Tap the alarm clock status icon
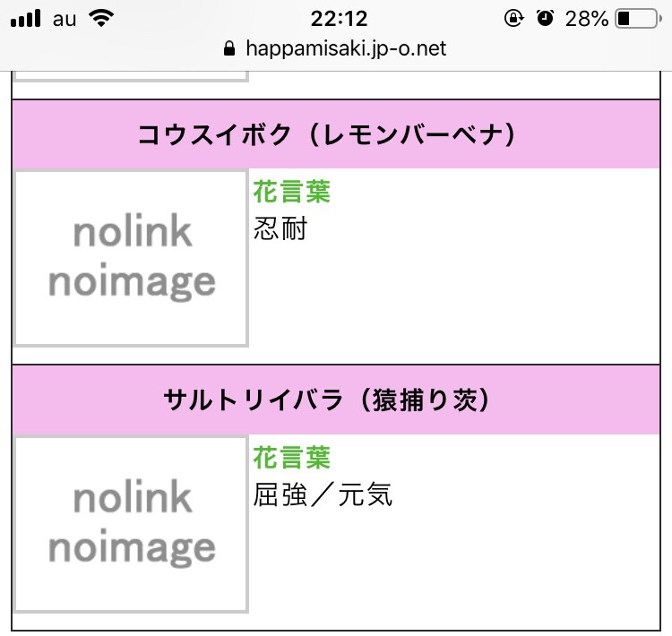Screen dimensions: 672x636 [x=545, y=18]
